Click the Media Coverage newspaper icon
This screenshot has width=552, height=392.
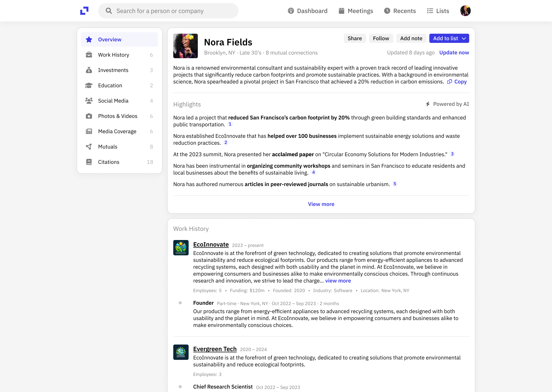coord(89,131)
